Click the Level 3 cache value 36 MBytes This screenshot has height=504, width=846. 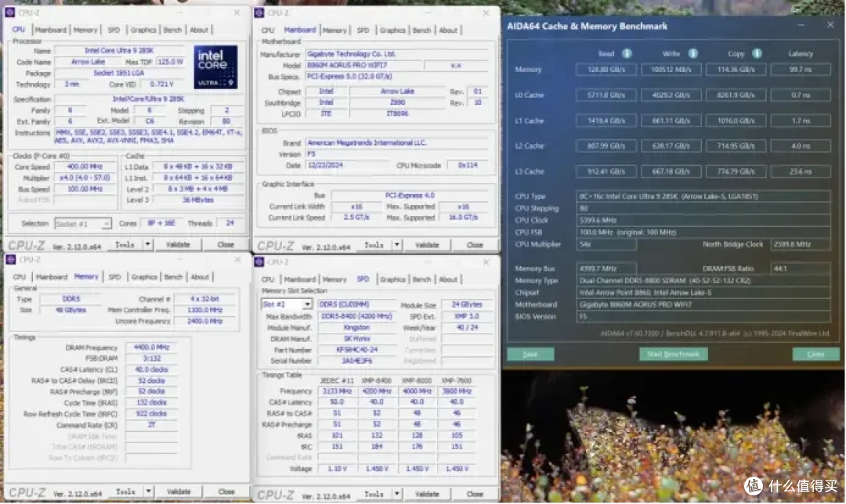(198, 200)
